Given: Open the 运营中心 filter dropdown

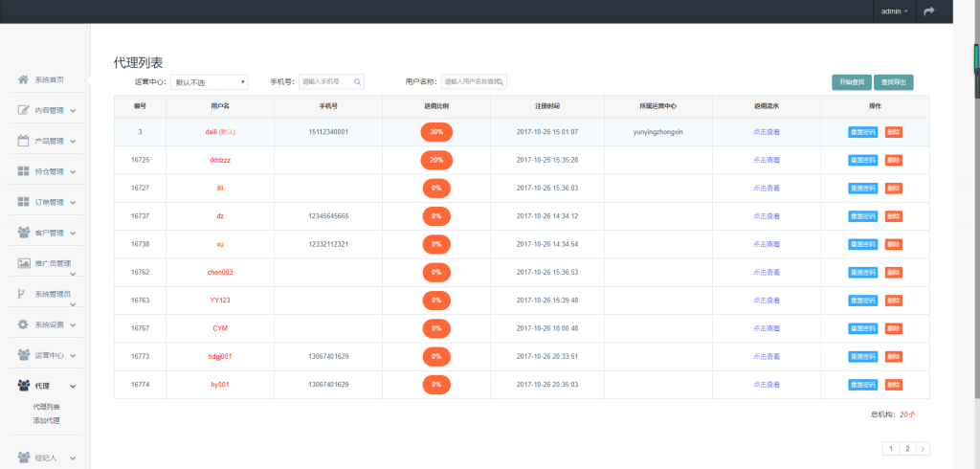Looking at the screenshot, I should tap(209, 82).
